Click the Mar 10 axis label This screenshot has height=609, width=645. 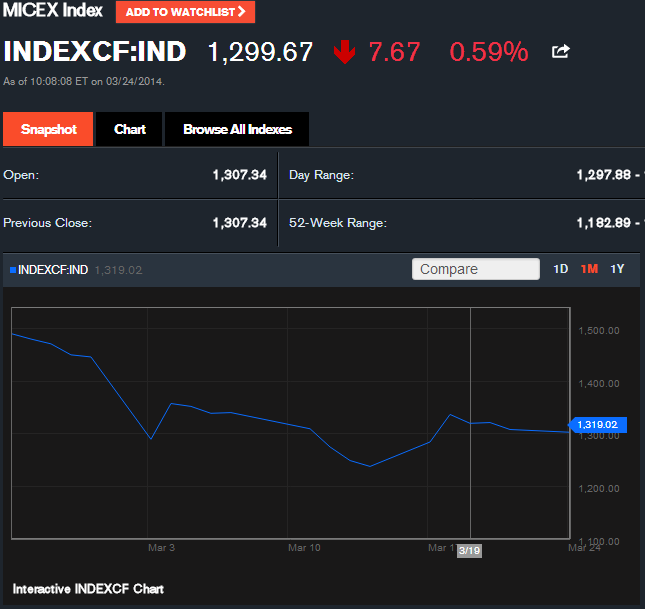pyautogui.click(x=304, y=548)
